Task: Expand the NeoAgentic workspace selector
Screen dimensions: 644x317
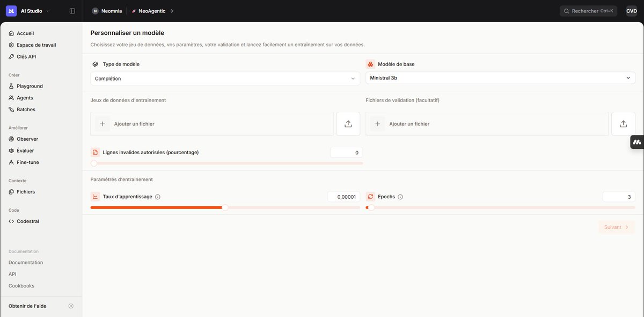Action: tap(153, 11)
